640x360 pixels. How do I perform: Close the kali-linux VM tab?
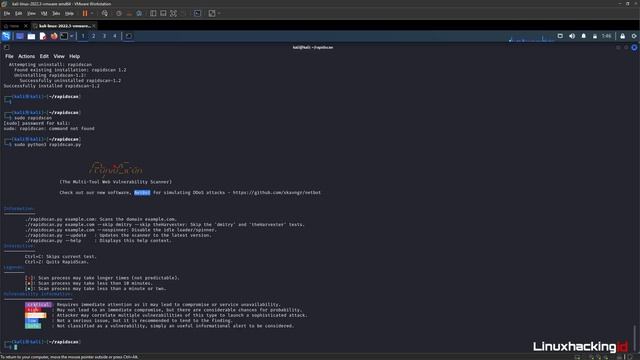(x=94, y=26)
